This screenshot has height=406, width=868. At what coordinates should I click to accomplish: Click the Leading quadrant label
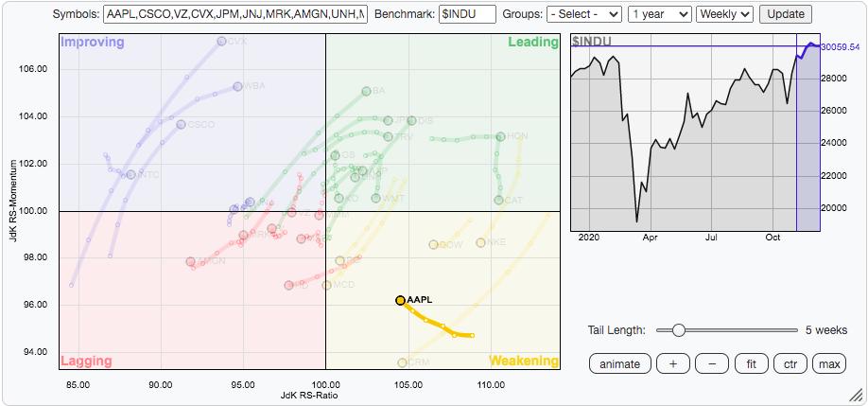(x=533, y=42)
